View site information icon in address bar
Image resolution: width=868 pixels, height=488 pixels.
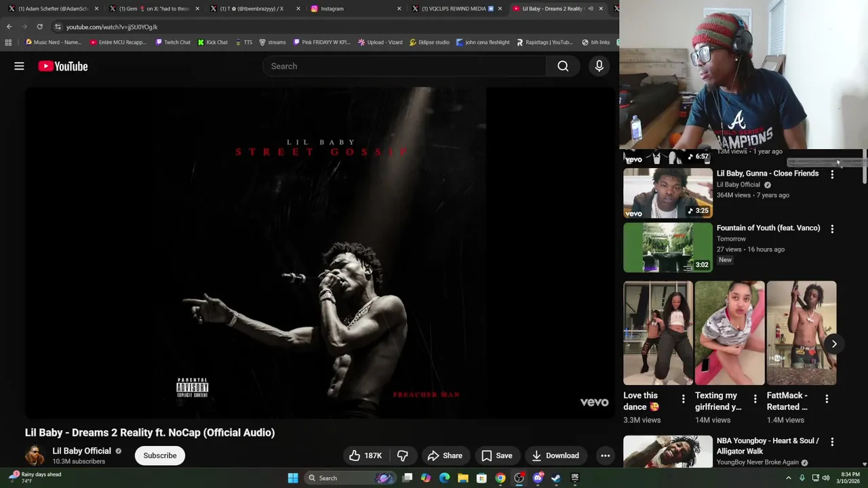coord(58,27)
